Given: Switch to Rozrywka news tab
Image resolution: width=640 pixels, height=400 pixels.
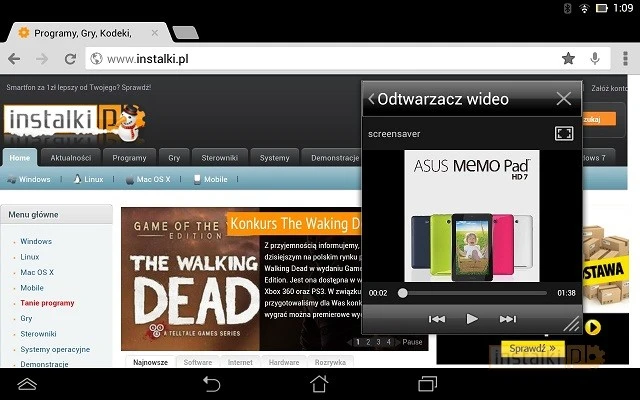Looking at the screenshot, I should pyautogui.click(x=330, y=362).
